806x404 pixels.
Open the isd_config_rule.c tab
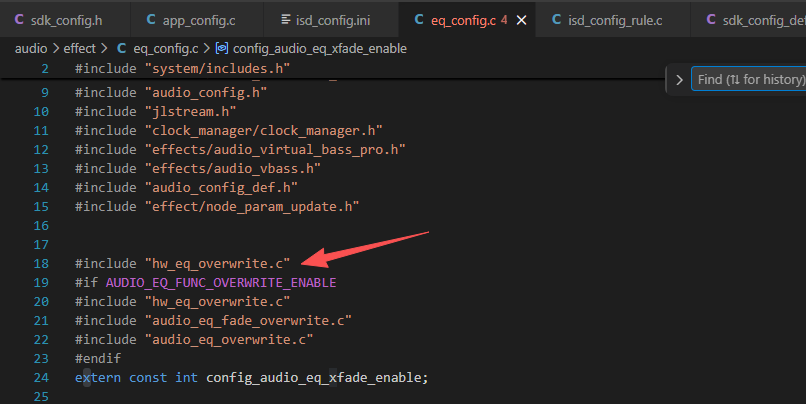point(613,20)
